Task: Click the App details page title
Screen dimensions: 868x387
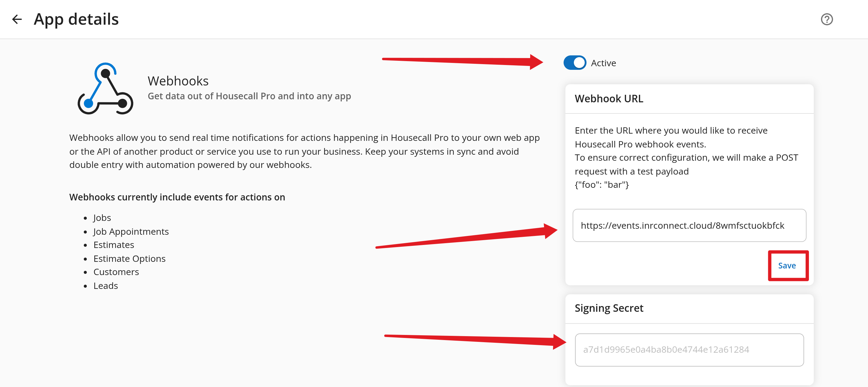Action: click(x=76, y=19)
